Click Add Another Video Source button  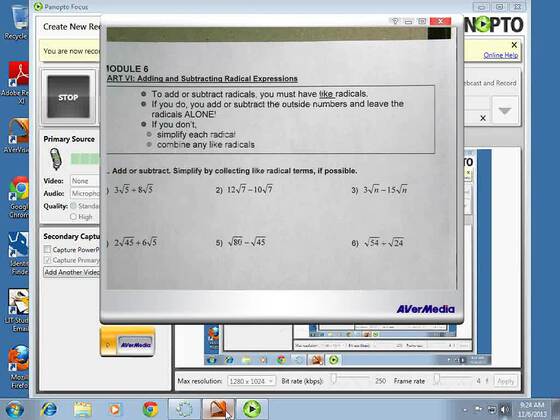72,272
